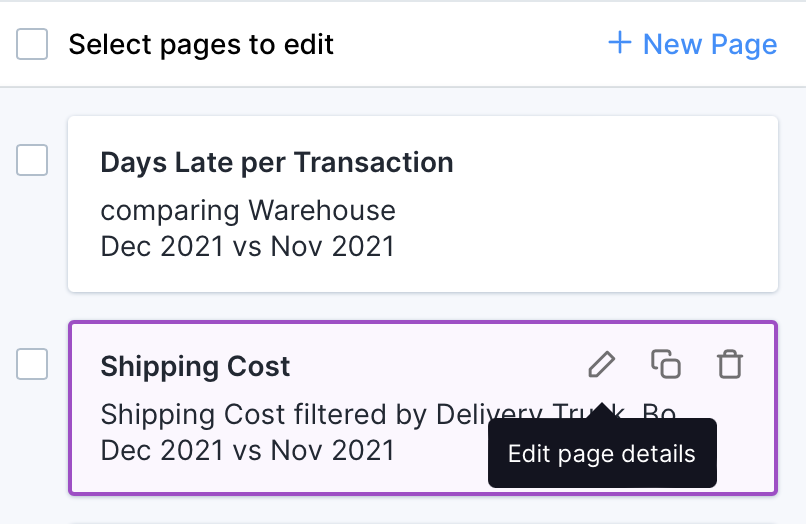Open the Days Late per Transaction title
806x524 pixels.
[x=277, y=162]
